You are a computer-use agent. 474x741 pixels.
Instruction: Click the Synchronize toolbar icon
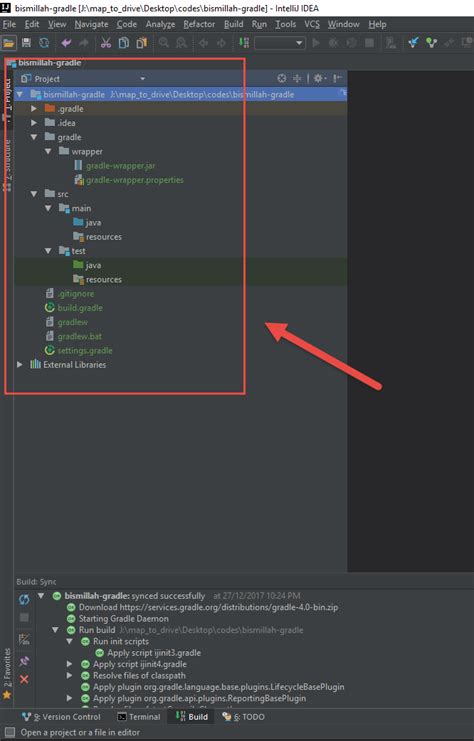point(44,43)
